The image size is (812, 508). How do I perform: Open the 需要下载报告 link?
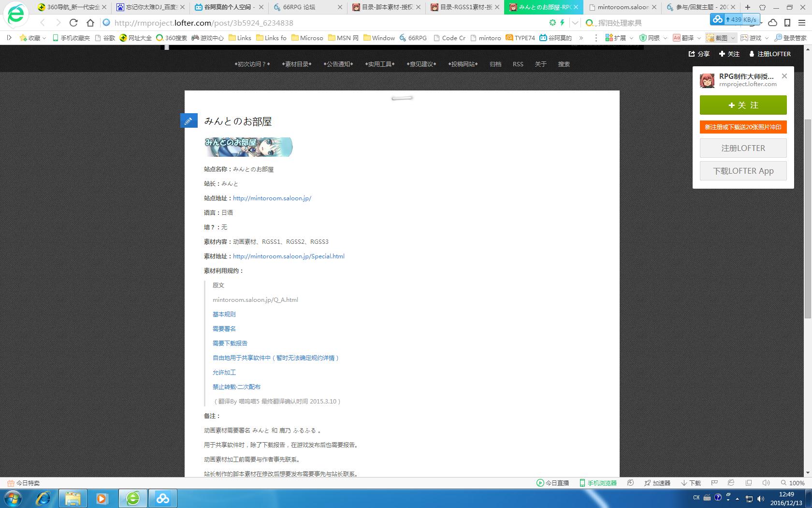[x=230, y=344]
